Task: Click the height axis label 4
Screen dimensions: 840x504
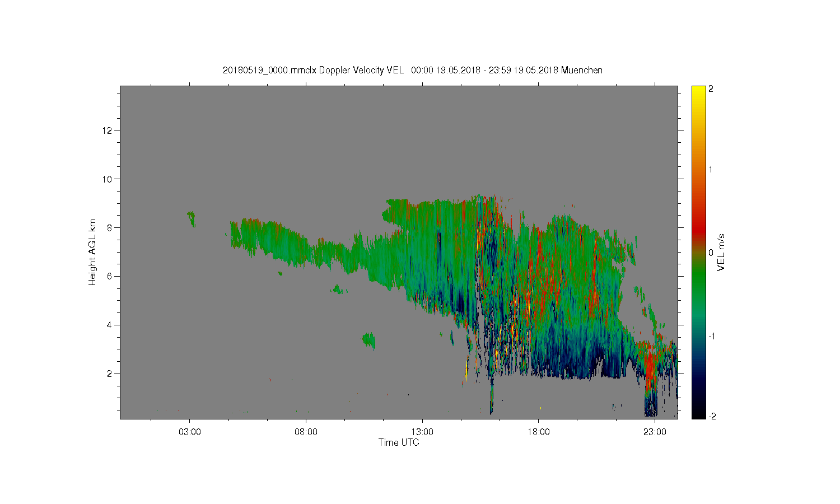Action: (x=110, y=325)
